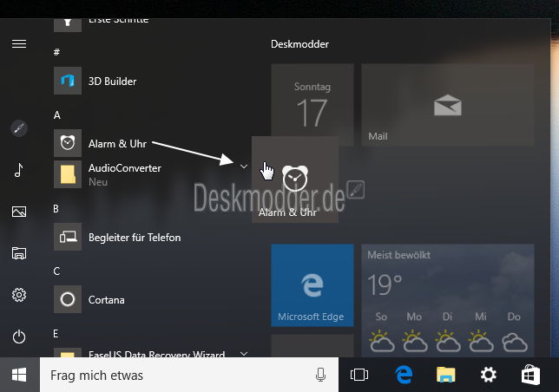Click the letter C section header
559x392 pixels.
[x=56, y=271]
